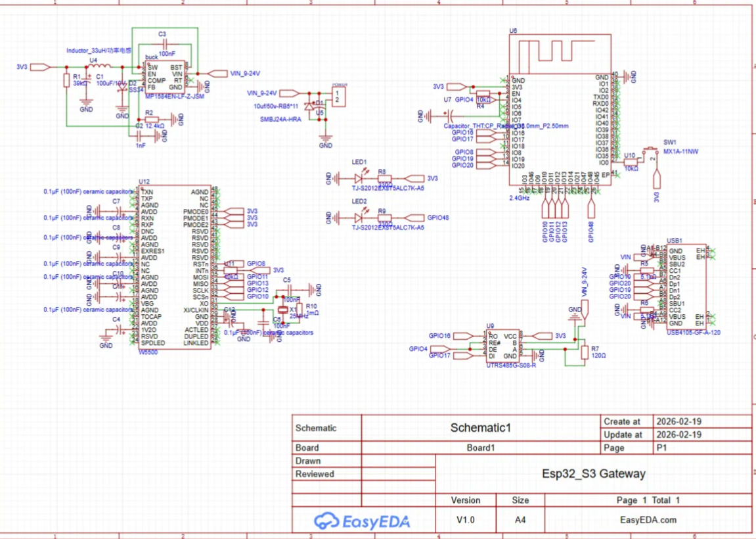Viewport: 756px width, 539px height.
Task: Click the R2 12.4kΩ resistor symbol
Action: (x=156, y=119)
